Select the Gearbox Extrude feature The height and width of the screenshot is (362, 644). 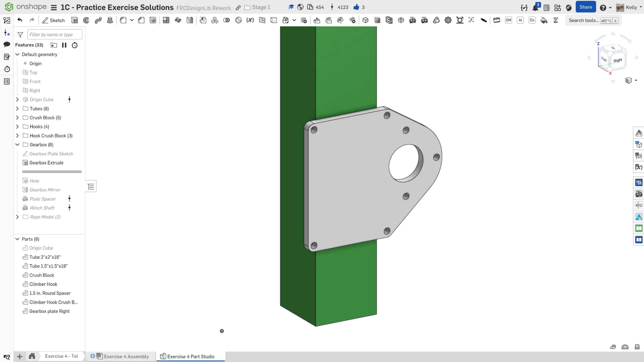pos(46,163)
